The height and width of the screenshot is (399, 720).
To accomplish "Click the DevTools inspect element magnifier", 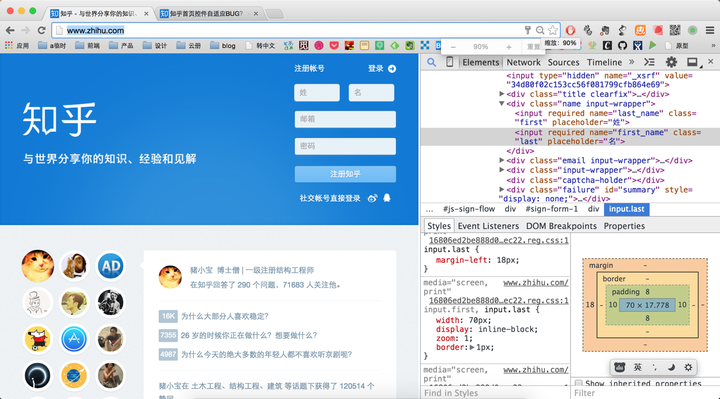I will coord(431,62).
